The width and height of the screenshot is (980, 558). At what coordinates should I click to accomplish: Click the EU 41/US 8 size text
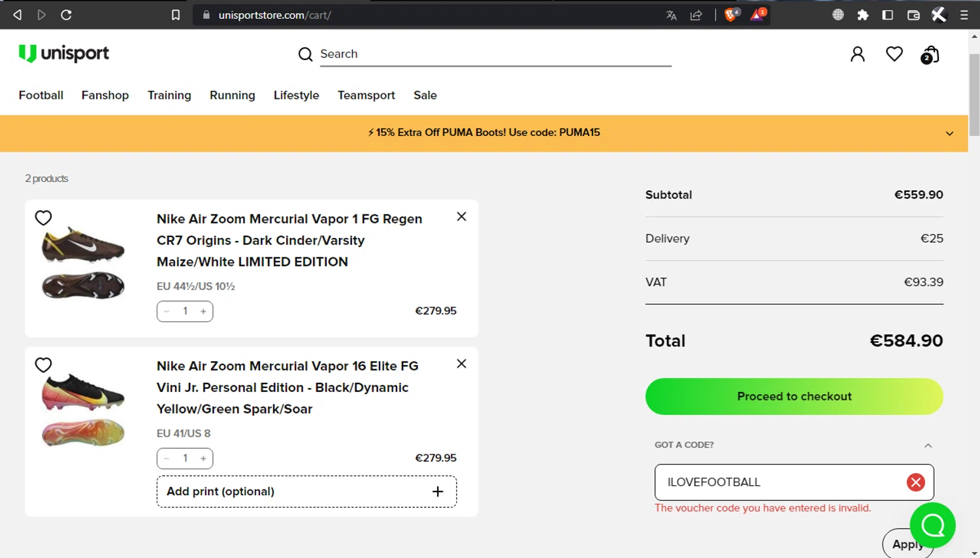click(x=184, y=433)
